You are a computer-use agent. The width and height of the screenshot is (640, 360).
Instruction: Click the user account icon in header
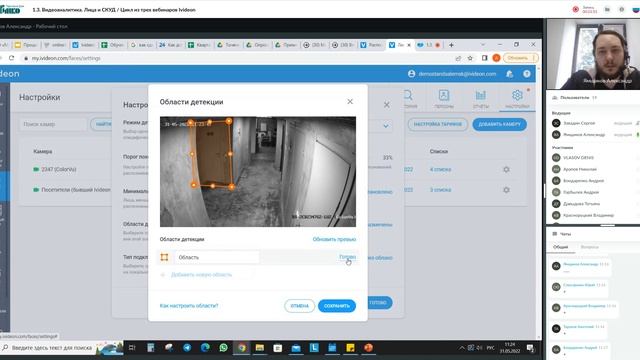tap(411, 74)
